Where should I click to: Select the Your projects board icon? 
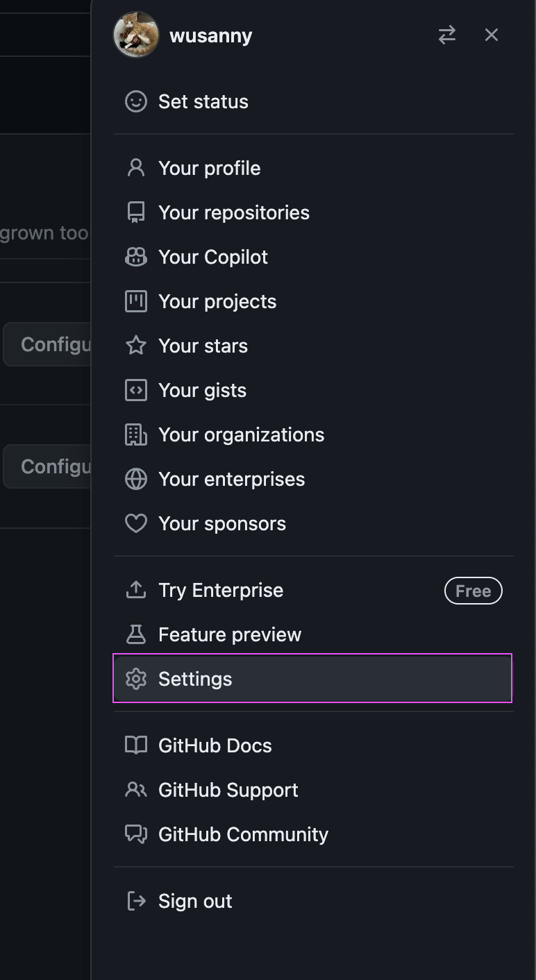136,301
